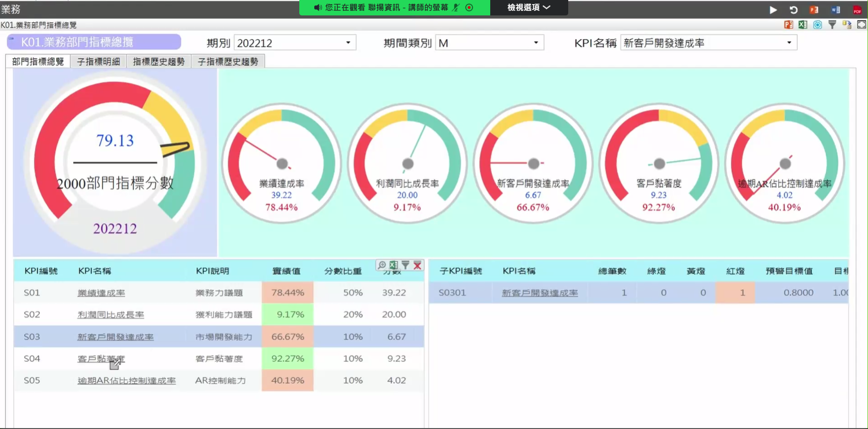
Task: Click the 利潤同比成長率 gauge
Action: coord(407,163)
